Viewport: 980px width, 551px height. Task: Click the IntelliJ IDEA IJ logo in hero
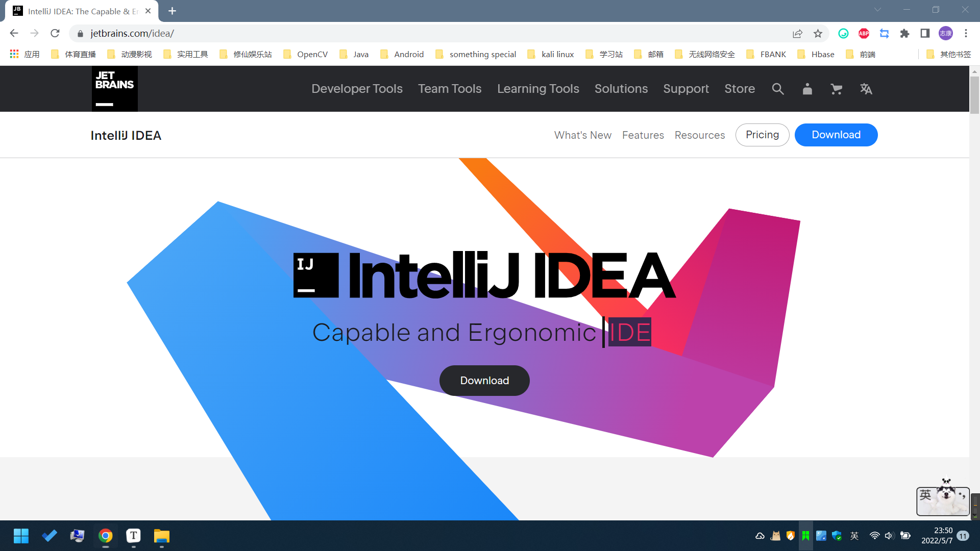coord(316,275)
